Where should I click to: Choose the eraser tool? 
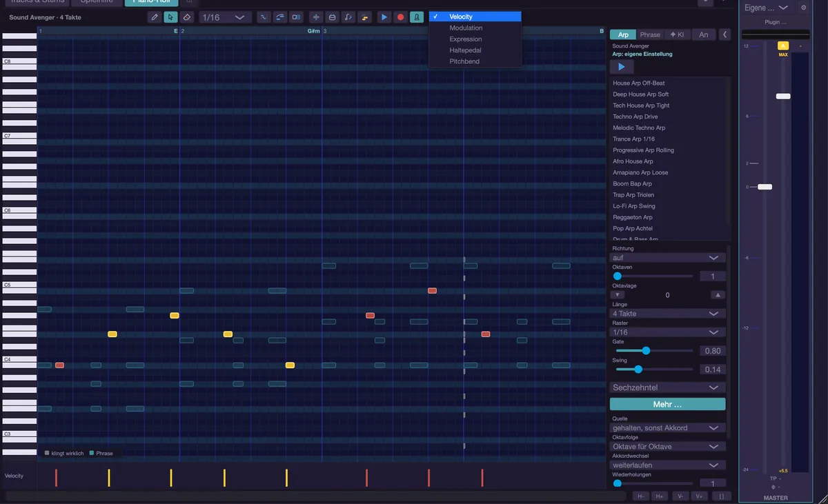[186, 17]
